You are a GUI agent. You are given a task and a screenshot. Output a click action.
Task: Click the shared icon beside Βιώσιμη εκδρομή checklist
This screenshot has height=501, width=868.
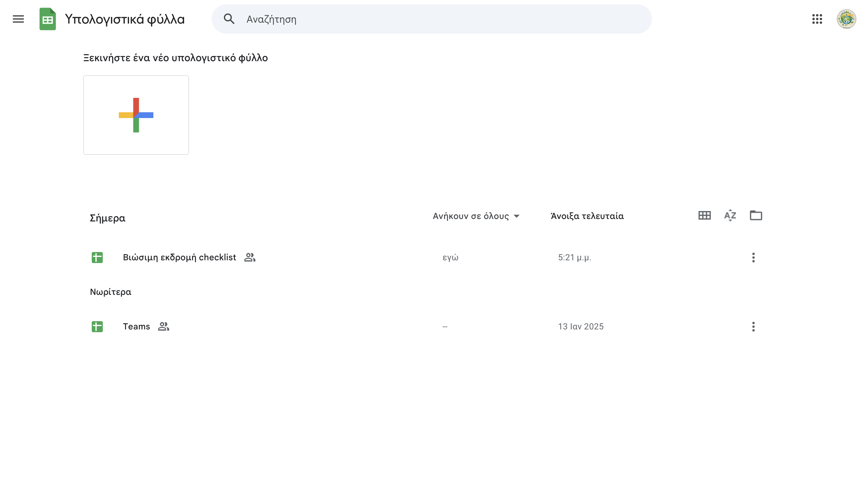click(250, 257)
